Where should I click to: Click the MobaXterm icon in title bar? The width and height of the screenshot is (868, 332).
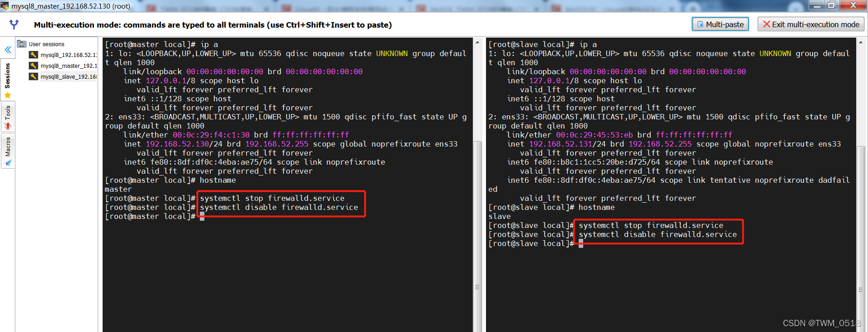pyautogui.click(x=5, y=6)
